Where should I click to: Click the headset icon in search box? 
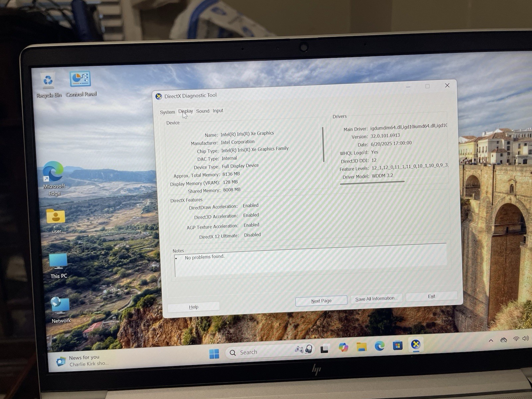(x=309, y=349)
